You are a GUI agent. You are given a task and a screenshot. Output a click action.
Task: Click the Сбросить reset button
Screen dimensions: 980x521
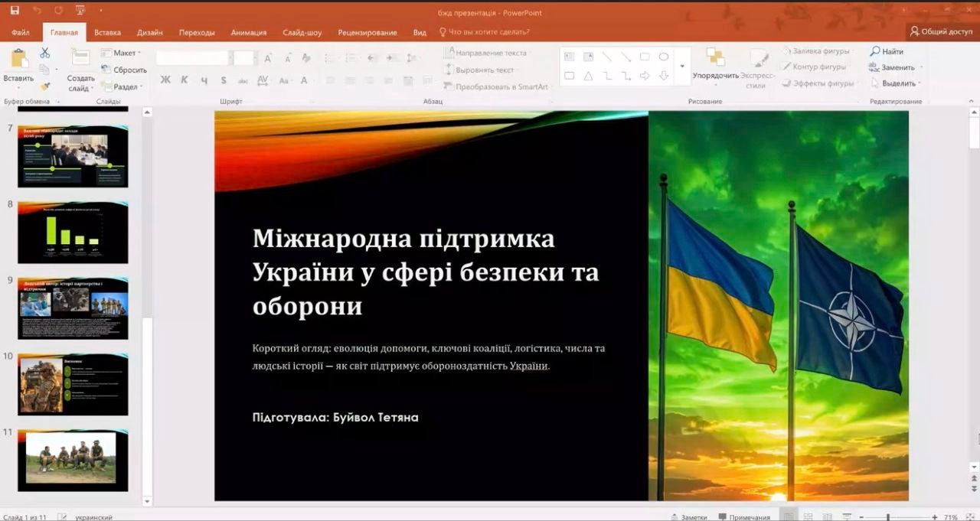tap(123, 70)
